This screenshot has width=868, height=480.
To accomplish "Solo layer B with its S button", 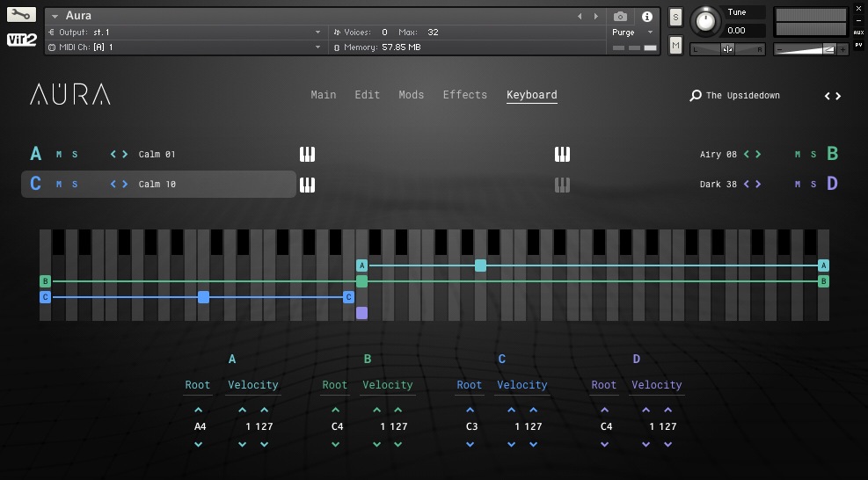I will [813, 155].
